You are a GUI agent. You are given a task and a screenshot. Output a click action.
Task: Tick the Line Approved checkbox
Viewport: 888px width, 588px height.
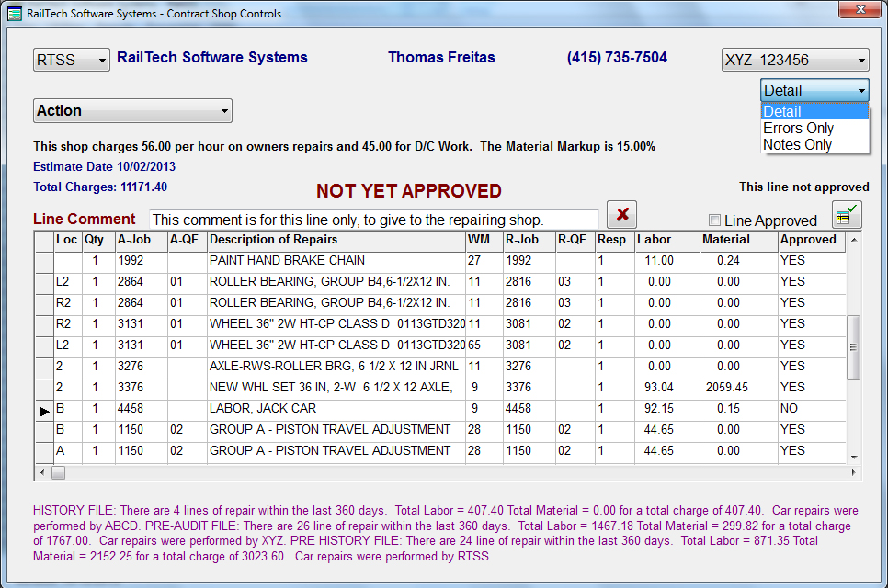(x=714, y=220)
